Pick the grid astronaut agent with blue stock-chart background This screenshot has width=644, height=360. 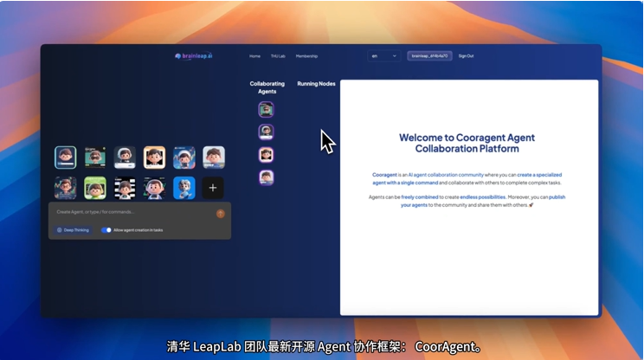[184, 157]
